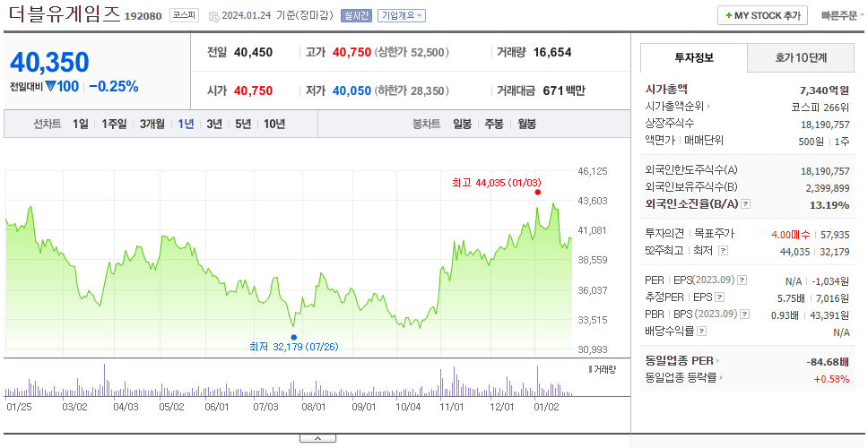
Task: Open the 기업개요 dropdown
Action: tap(402, 15)
